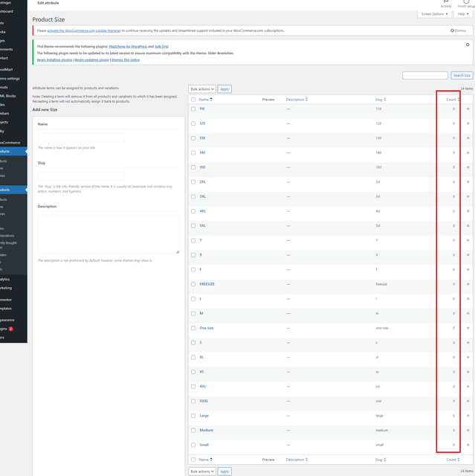The width and height of the screenshot is (475, 476).
Task: Click the Activity flag icon
Action: [x=446, y=1]
